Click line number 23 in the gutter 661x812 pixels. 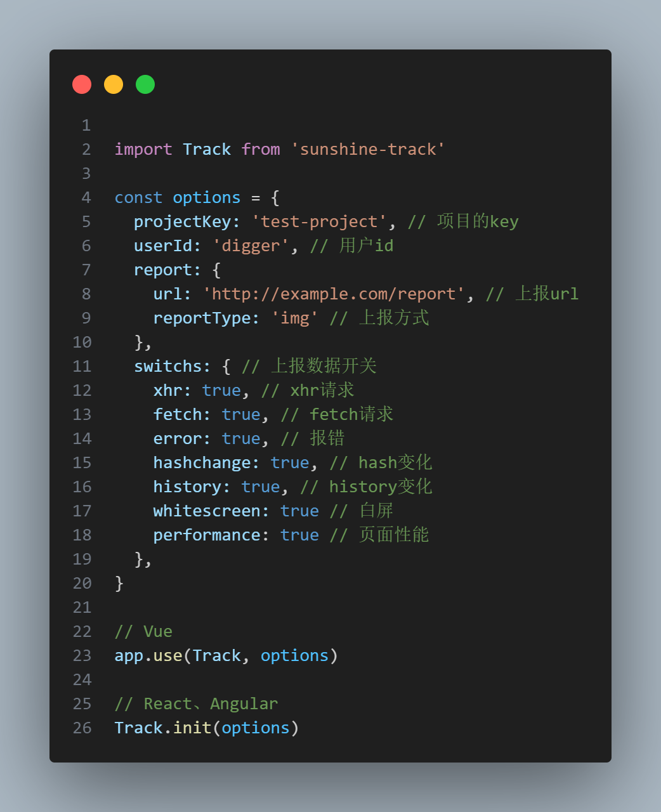(x=82, y=655)
